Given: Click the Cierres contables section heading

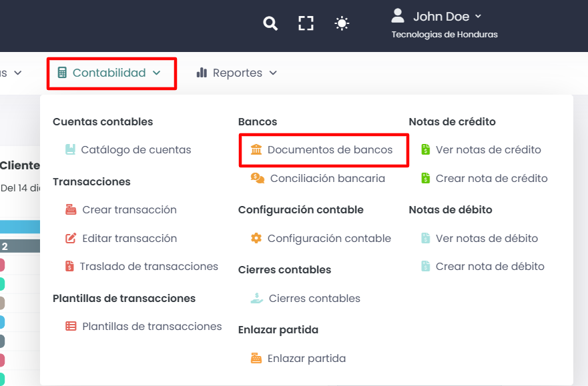Looking at the screenshot, I should tap(284, 269).
